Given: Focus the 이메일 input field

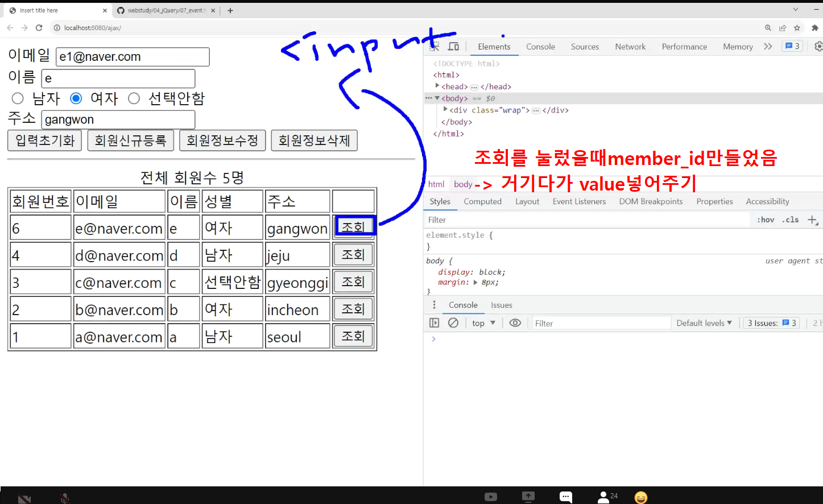Looking at the screenshot, I should (133, 57).
